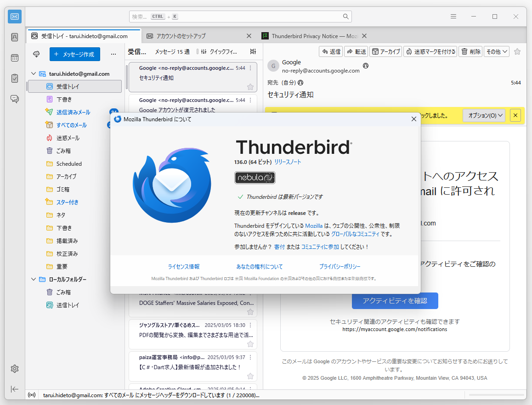Open the Tasks space icon
Image resolution: width=532 pixels, height=405 pixels.
click(14, 78)
